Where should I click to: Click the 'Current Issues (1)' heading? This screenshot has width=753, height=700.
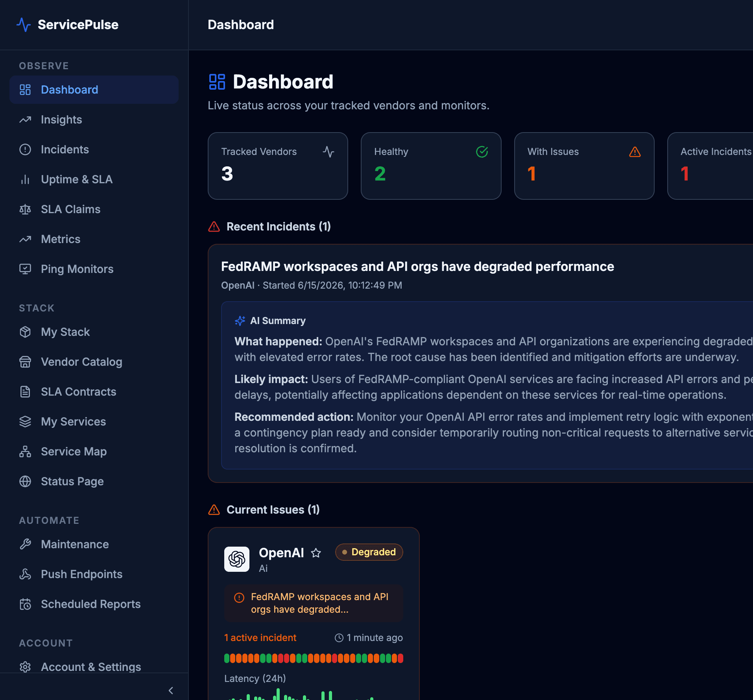pos(273,510)
